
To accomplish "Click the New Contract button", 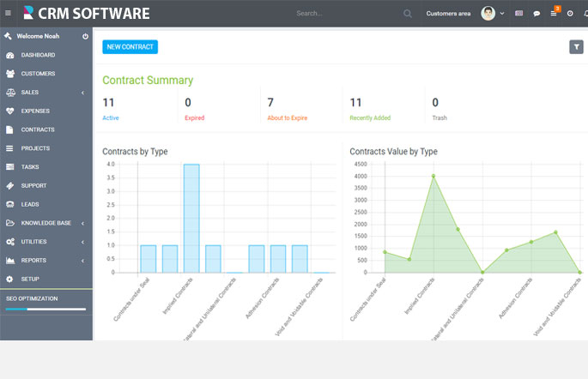I will coord(130,47).
